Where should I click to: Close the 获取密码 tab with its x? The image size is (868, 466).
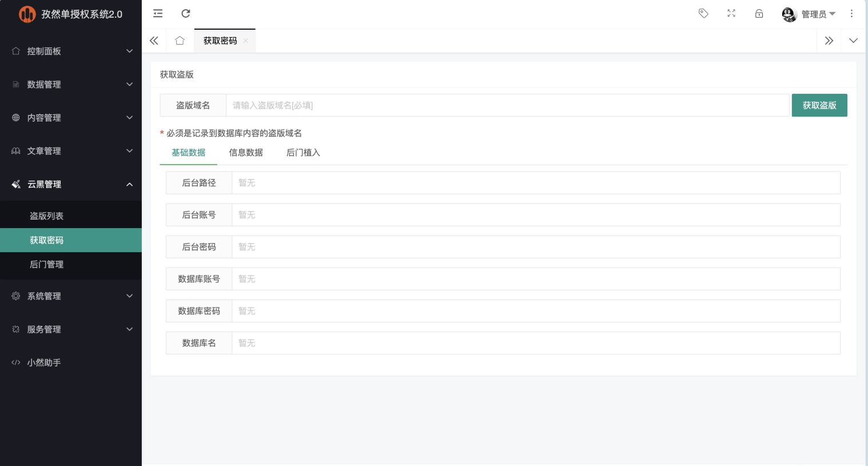(x=246, y=41)
